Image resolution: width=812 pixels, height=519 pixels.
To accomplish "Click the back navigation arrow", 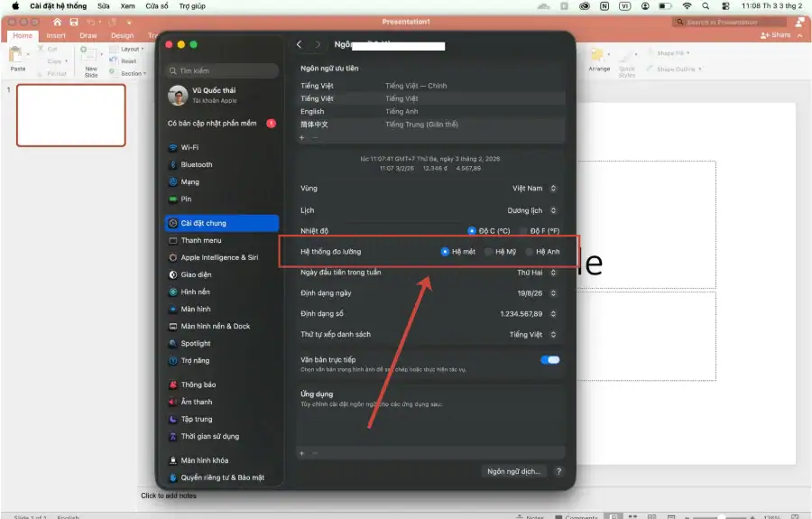I will 299,44.
